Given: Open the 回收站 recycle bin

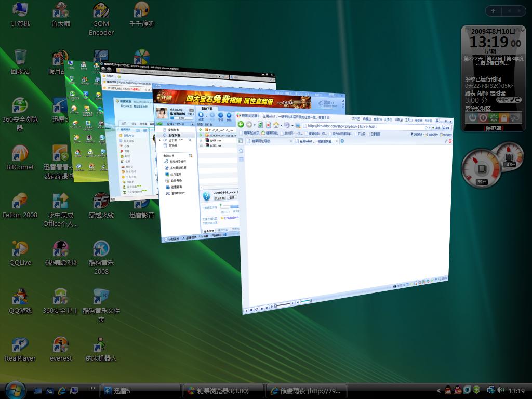Looking at the screenshot, I should 20,62.
